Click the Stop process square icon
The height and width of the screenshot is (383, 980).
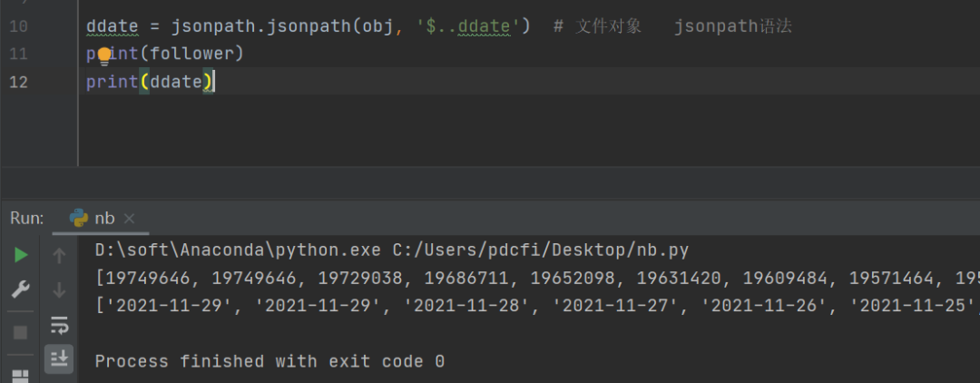coord(21,332)
